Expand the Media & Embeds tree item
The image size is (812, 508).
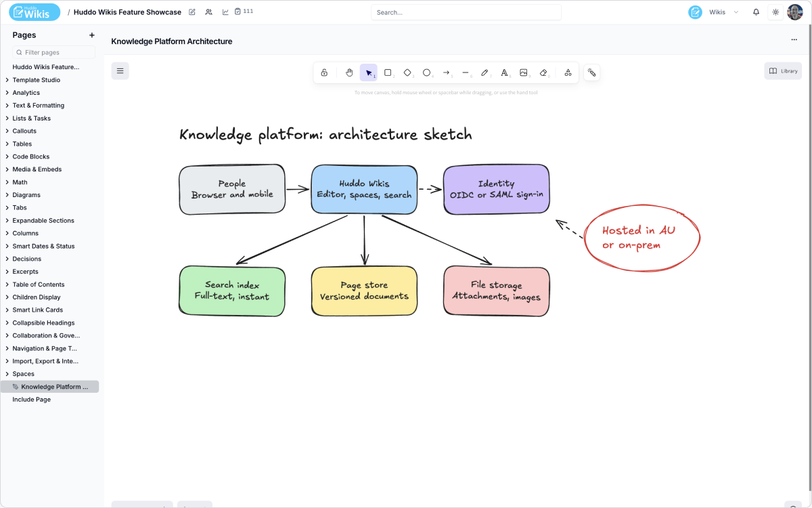[x=7, y=169]
